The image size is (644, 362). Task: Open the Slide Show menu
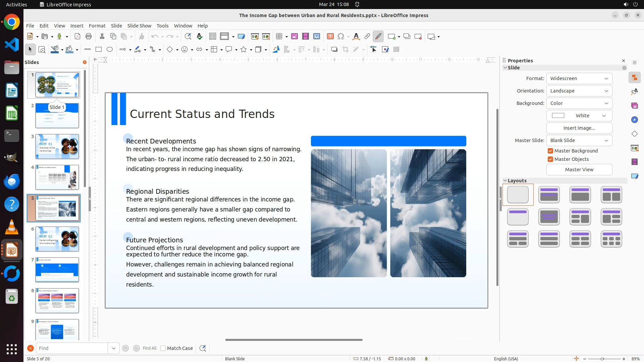point(139,26)
